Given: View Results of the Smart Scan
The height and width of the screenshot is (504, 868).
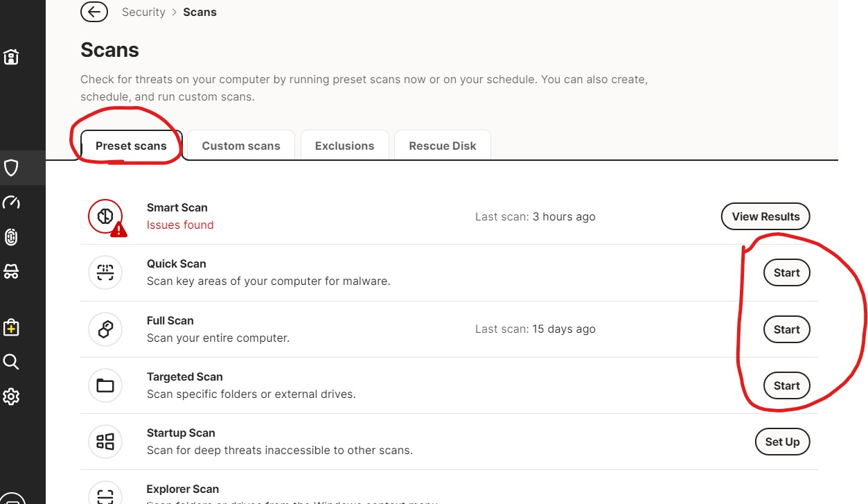Looking at the screenshot, I should pos(765,216).
